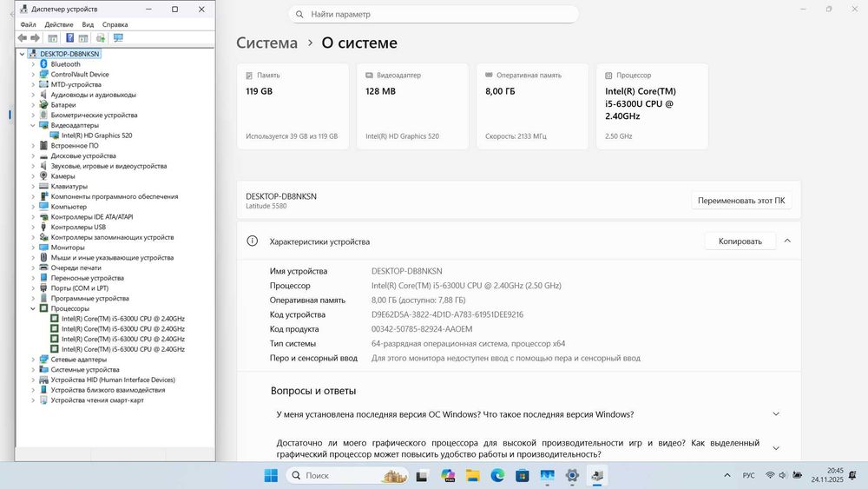Go to Система in the breadcrumb
Screen dimensions: 868x489
click(x=266, y=43)
